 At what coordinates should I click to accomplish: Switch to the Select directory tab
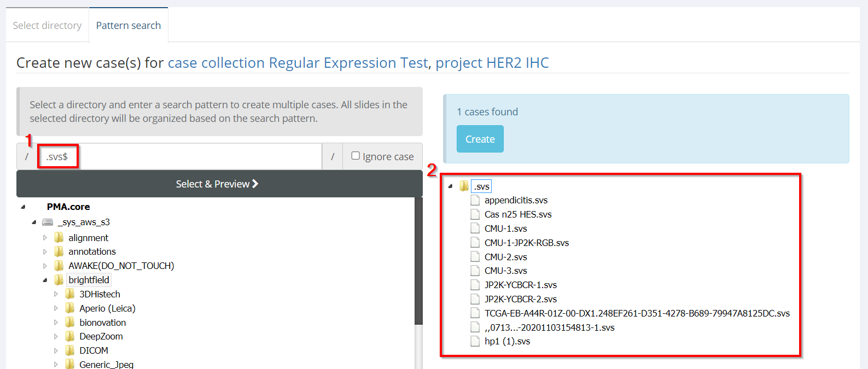coord(47,26)
